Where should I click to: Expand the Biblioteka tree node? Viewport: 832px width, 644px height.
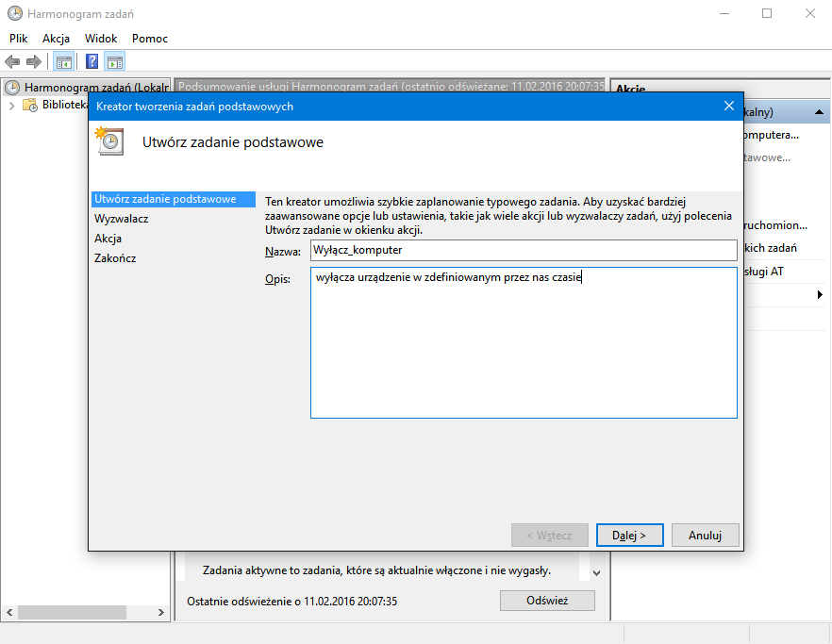pyautogui.click(x=11, y=106)
